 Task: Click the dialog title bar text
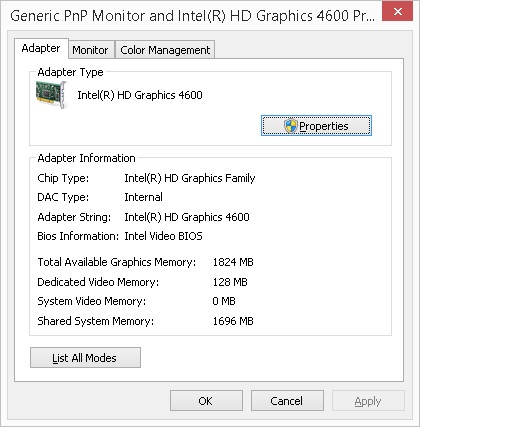tap(192, 16)
